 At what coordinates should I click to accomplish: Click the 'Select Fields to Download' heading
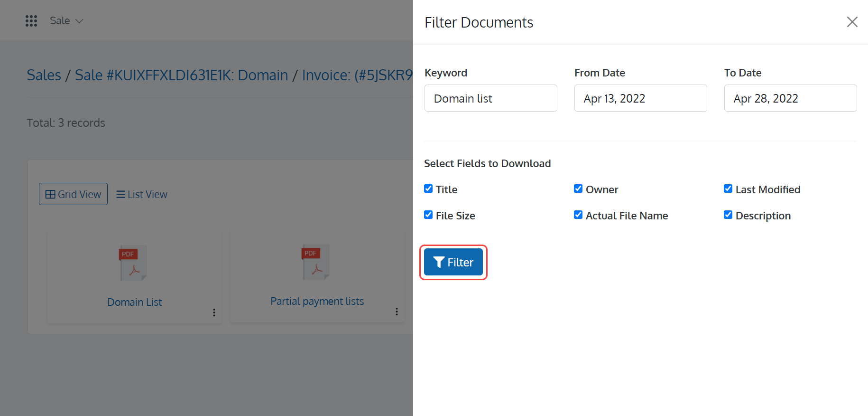[x=488, y=163]
